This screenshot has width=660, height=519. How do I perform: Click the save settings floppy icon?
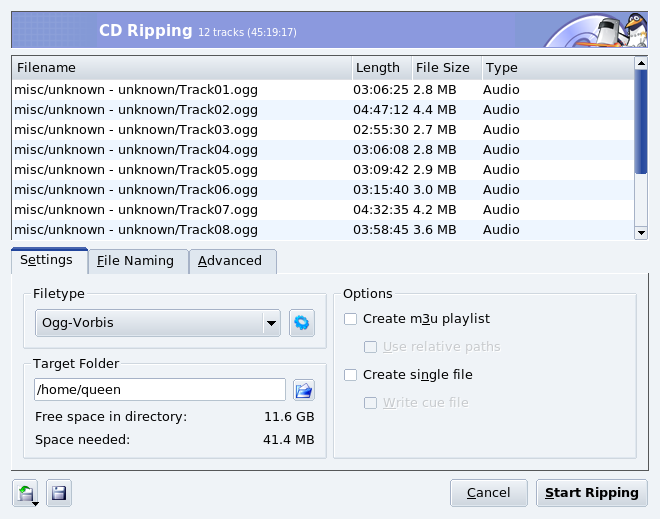(58, 493)
